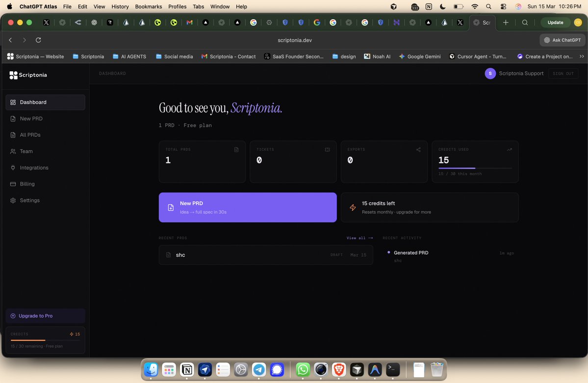The height and width of the screenshot is (383, 588).
Task: Open the Team page in sidebar
Action: pos(46,151)
